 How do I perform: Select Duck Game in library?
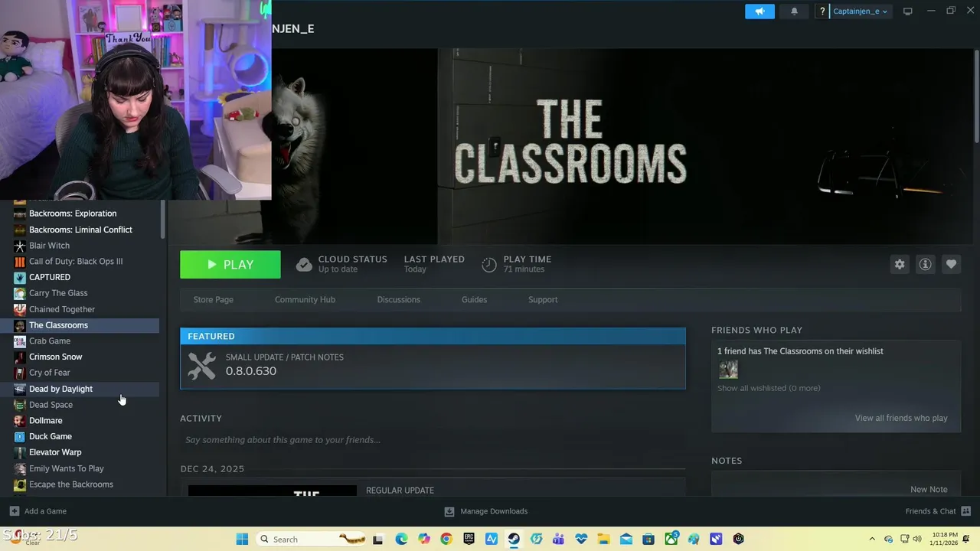click(x=80, y=436)
